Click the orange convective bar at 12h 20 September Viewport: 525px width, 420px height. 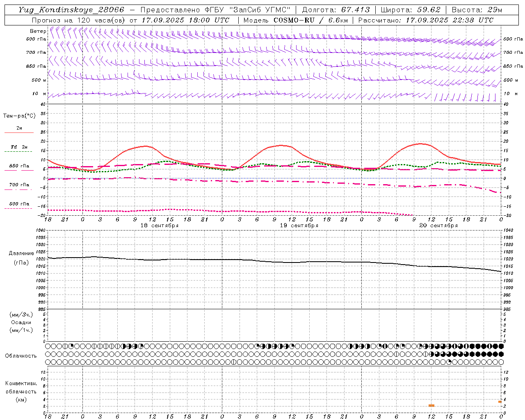[431, 405]
